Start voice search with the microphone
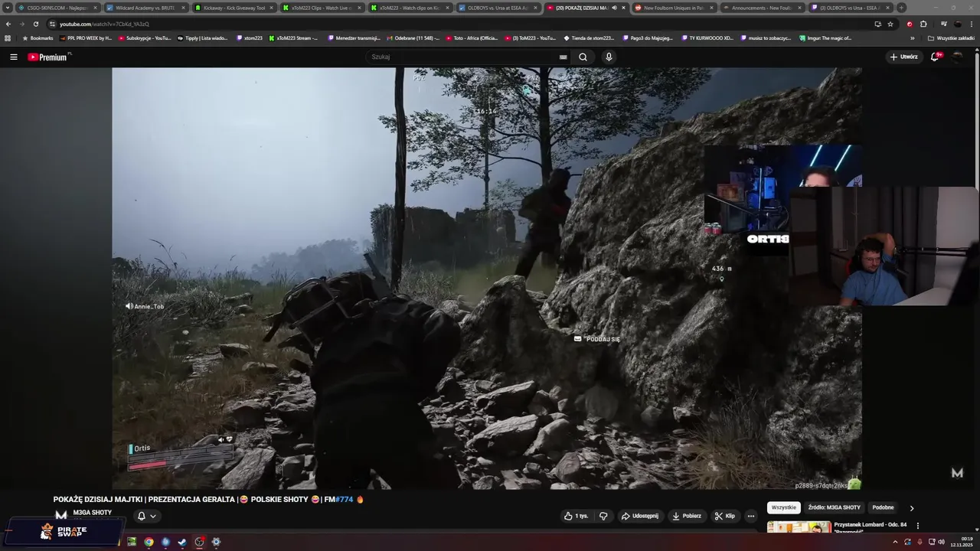This screenshot has width=980, height=551. pos(609,57)
